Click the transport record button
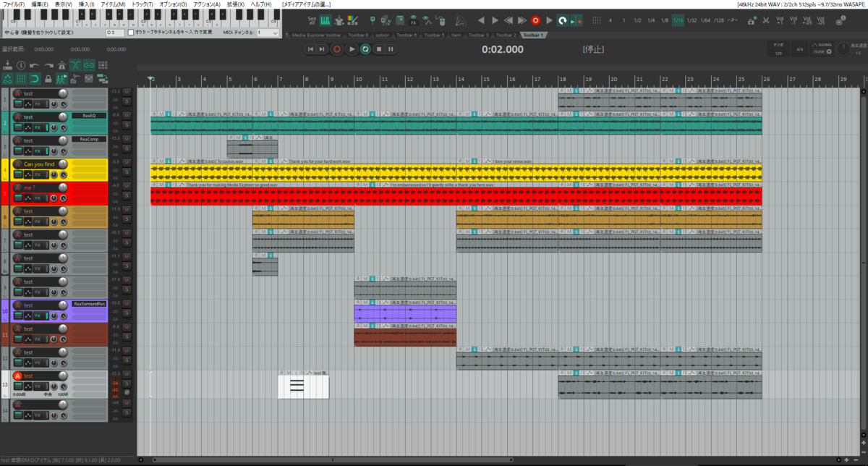The width and height of the screenshot is (868, 466). click(x=336, y=49)
